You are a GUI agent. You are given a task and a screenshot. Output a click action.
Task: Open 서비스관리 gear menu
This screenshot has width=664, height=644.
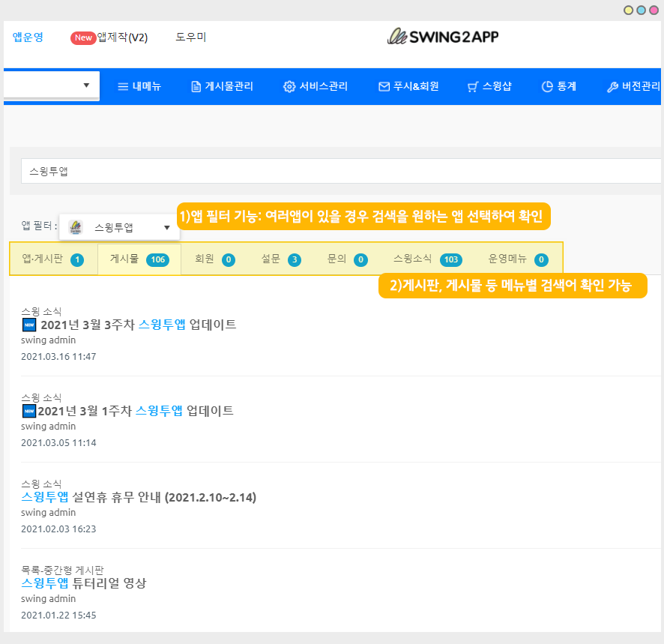coord(315,86)
